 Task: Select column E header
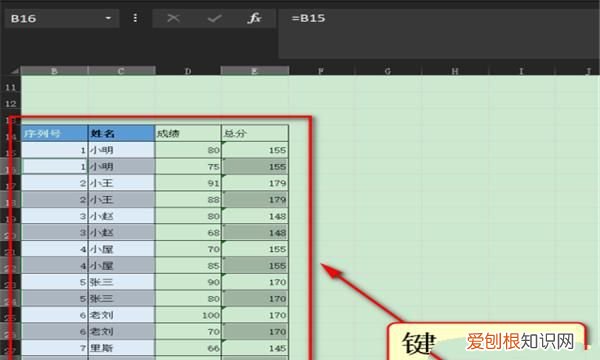click(x=254, y=71)
